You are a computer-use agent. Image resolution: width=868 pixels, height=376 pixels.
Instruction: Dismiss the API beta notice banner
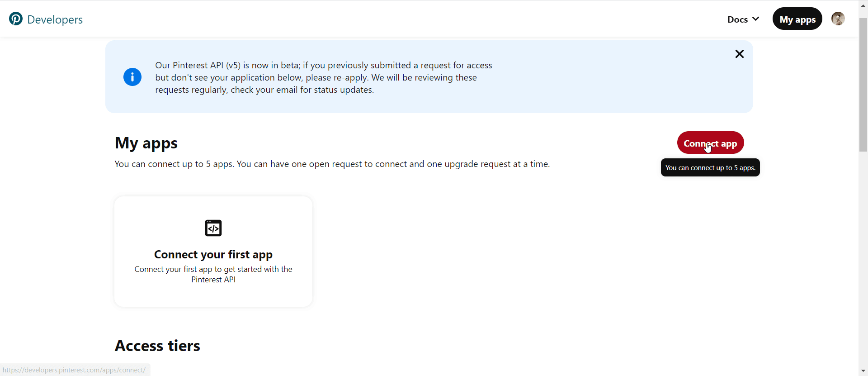[x=739, y=54]
